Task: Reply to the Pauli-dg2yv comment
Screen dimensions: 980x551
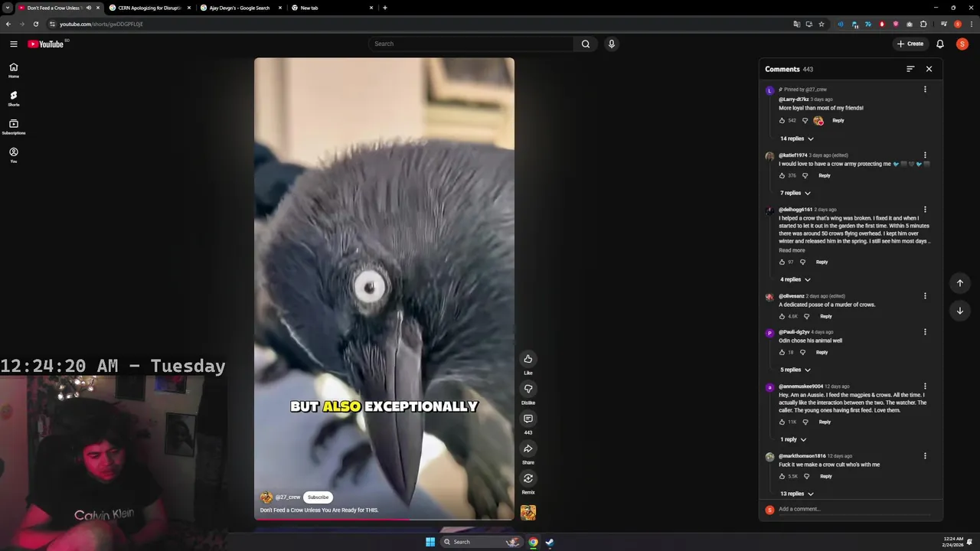Action: tap(822, 352)
